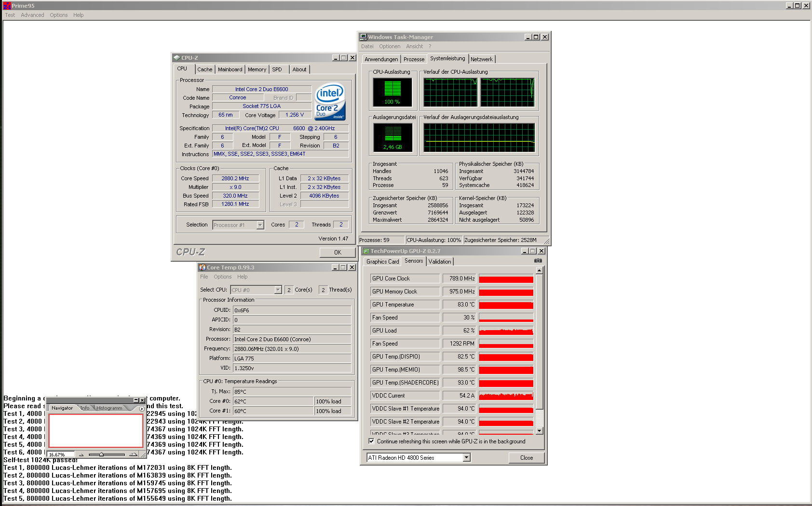812x506 pixels.
Task: Click the CPU-Z Core Speed 2880.2 MHz value
Action: pos(235,178)
